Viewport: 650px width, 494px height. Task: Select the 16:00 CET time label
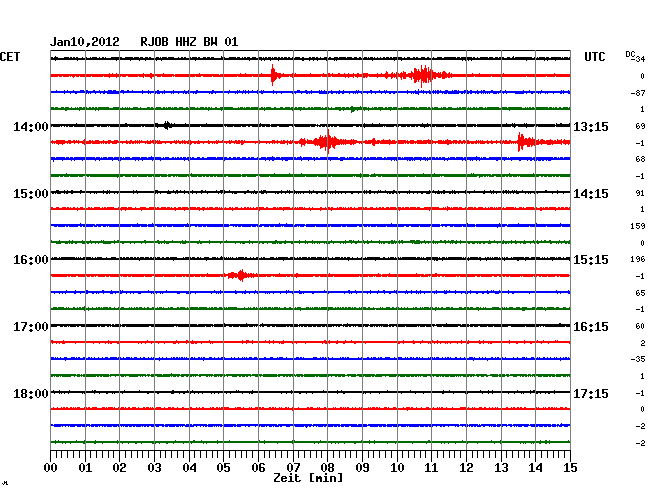coord(31,260)
